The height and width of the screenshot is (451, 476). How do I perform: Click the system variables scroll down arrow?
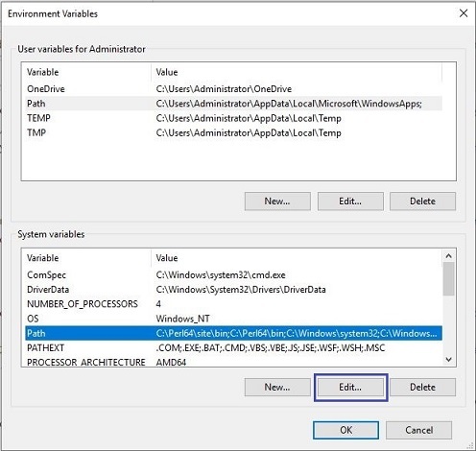(448, 360)
